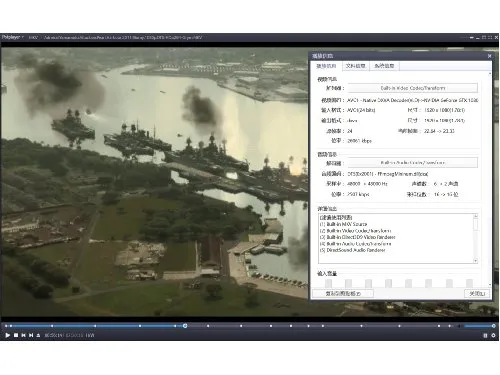Click the copy to clipboard button in dialog
500x375 pixels.
tap(343, 294)
